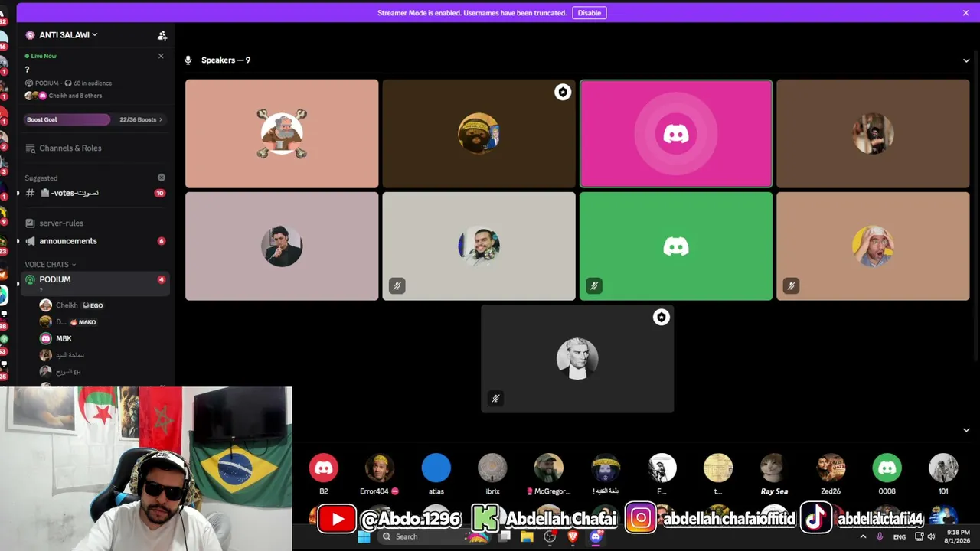This screenshot has height=551, width=980.
Task: Click audience member Error404 avatar
Action: coord(380,468)
